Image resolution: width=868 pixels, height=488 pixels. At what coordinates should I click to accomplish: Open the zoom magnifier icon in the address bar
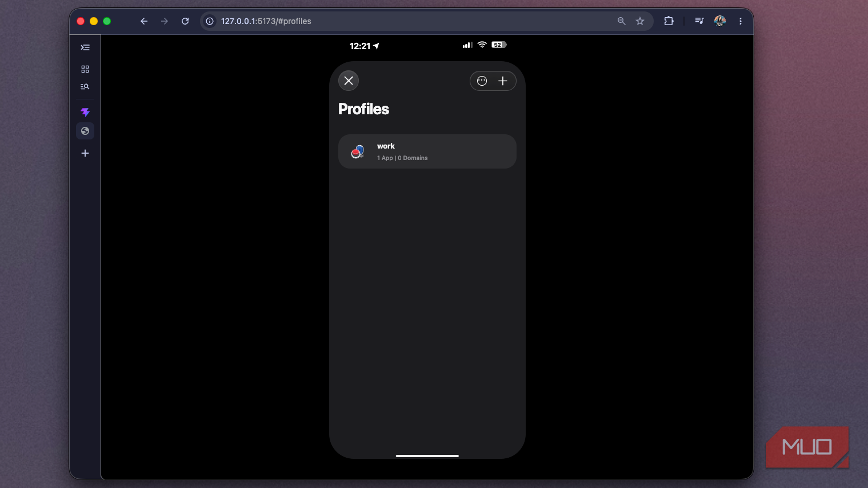(x=622, y=21)
